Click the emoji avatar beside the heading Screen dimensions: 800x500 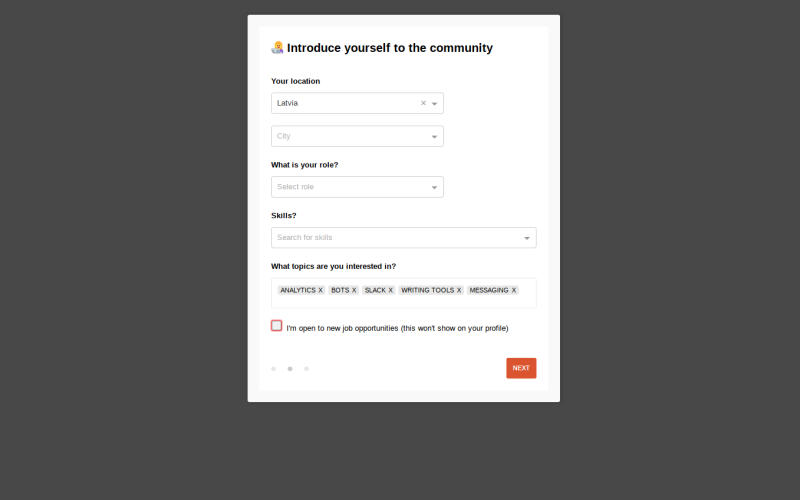click(278, 48)
